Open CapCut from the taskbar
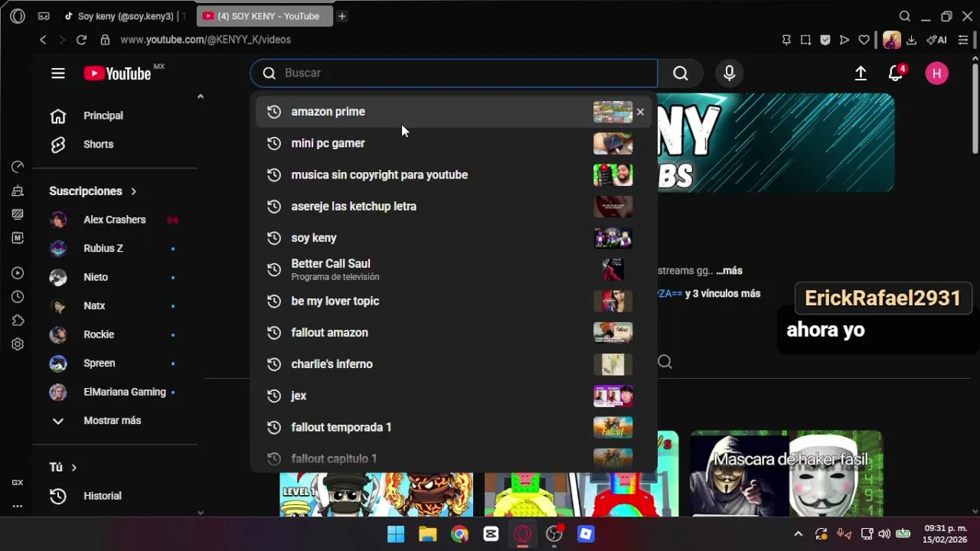The image size is (980, 551). tap(491, 534)
